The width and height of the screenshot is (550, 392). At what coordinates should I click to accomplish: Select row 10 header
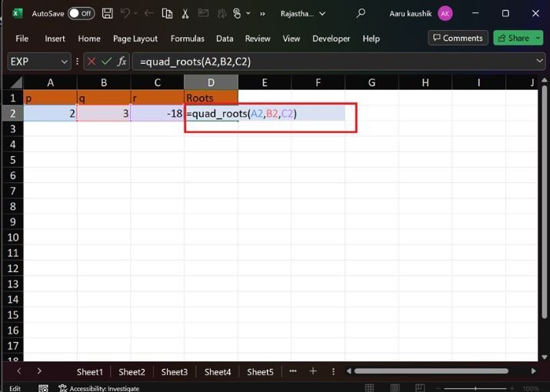point(13,238)
